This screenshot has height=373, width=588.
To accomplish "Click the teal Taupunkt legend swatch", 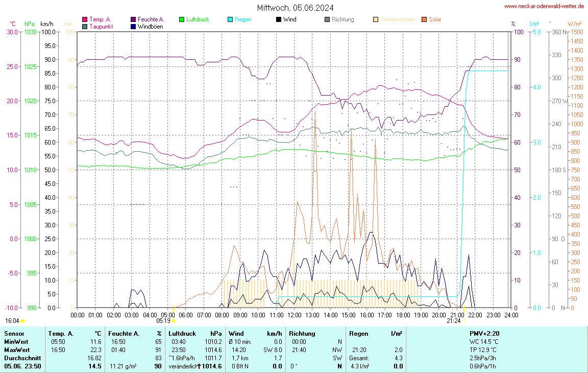I will pos(85,26).
